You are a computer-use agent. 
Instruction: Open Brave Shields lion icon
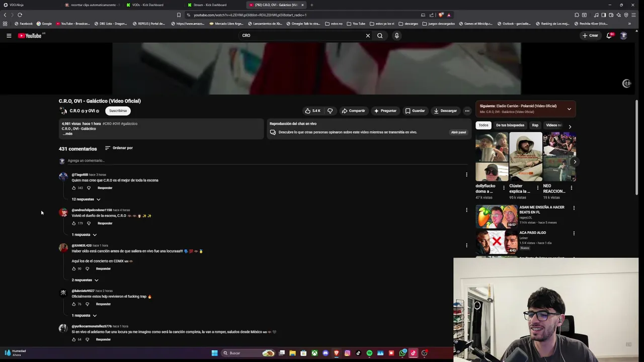click(x=441, y=15)
